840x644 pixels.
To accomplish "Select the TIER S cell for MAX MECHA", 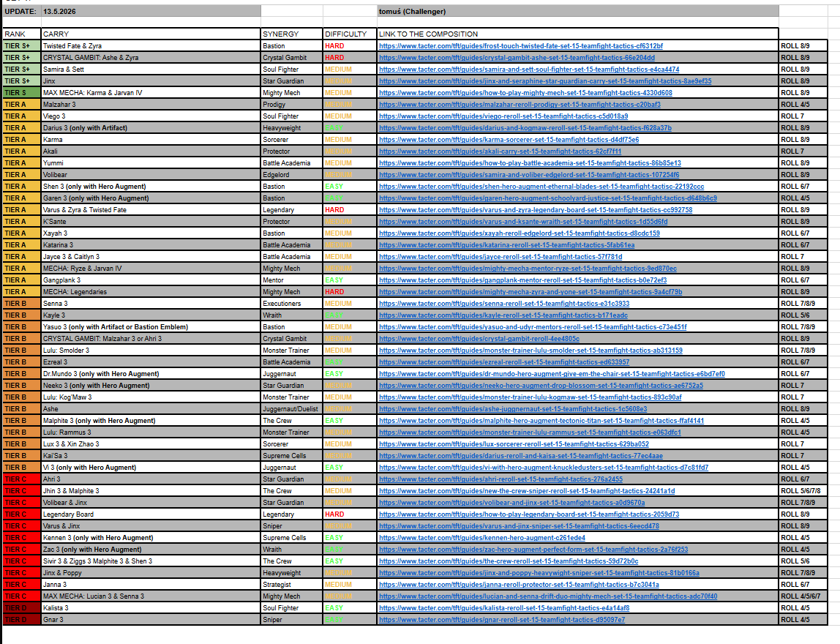I will pos(21,93).
